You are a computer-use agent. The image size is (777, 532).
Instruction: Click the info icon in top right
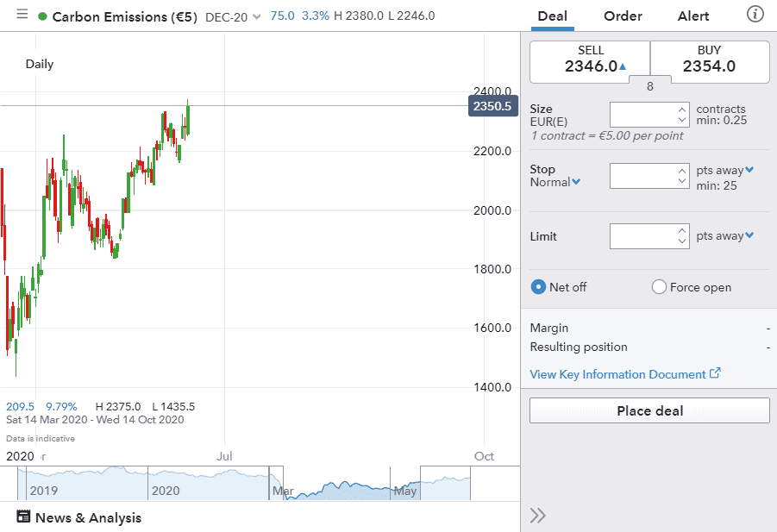[x=755, y=15]
